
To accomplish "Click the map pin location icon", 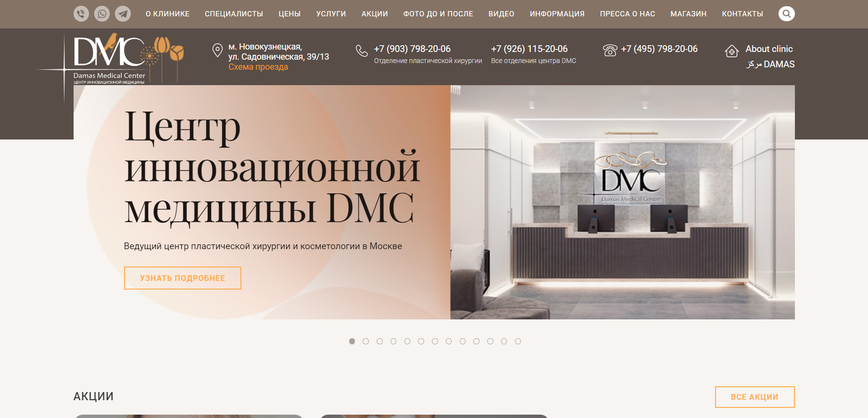I will point(217,50).
